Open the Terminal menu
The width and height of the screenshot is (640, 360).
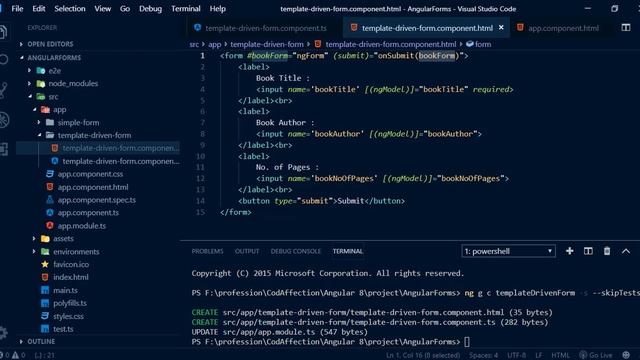[x=186, y=9]
